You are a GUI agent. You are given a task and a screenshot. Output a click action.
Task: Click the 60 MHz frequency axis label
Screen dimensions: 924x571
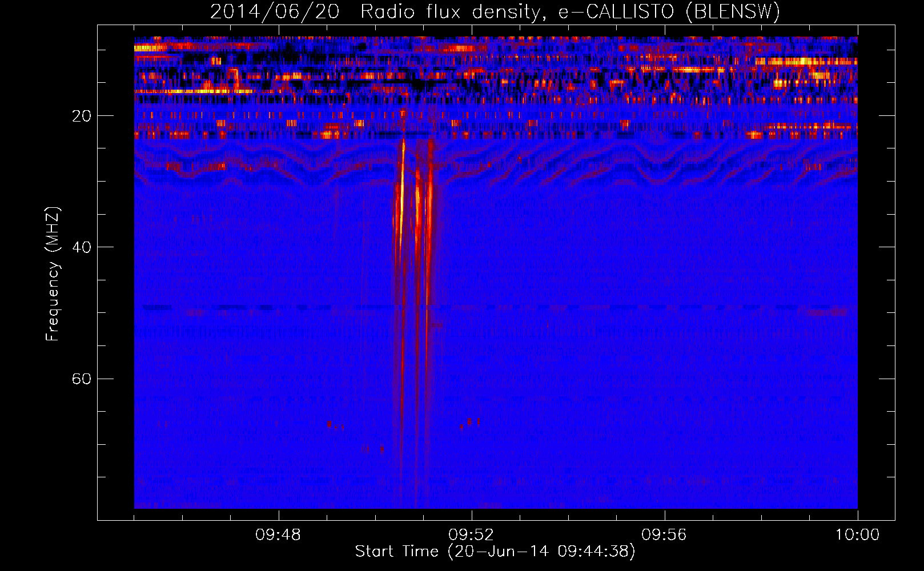[82, 379]
